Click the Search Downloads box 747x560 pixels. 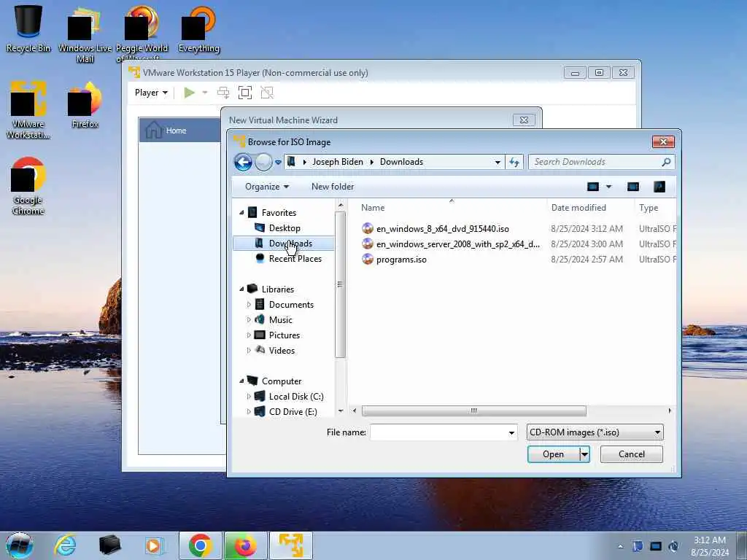[595, 162]
